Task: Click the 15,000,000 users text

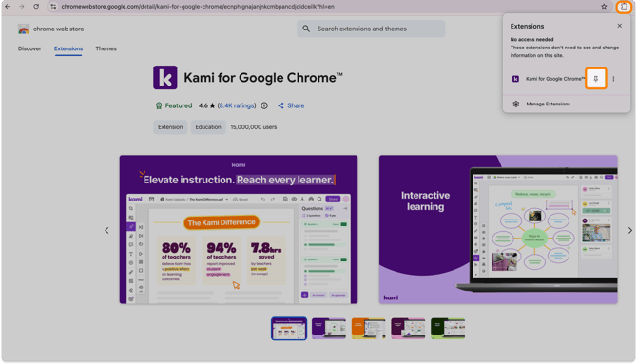Action: tap(254, 127)
